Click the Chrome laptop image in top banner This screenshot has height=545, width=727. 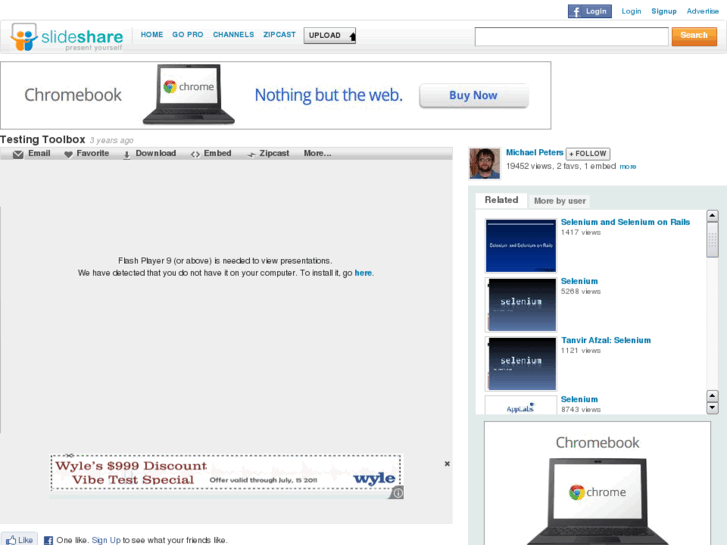tap(189, 95)
